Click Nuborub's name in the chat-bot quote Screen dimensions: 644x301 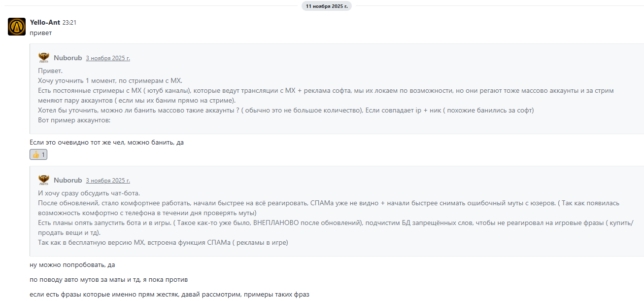[x=68, y=180]
